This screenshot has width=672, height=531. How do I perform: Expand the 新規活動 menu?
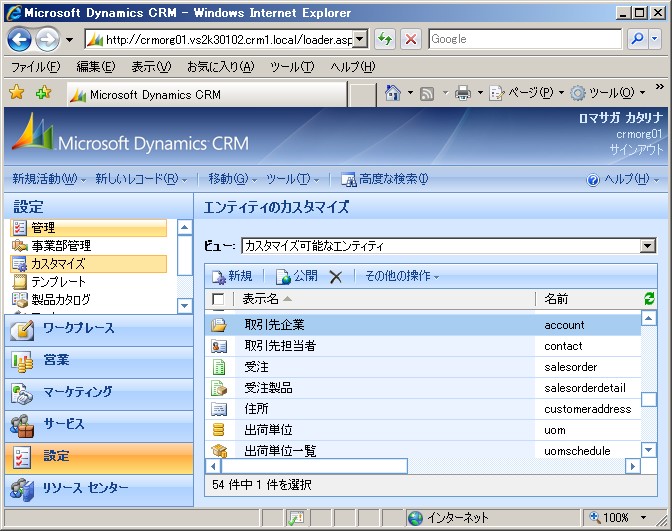(49, 179)
